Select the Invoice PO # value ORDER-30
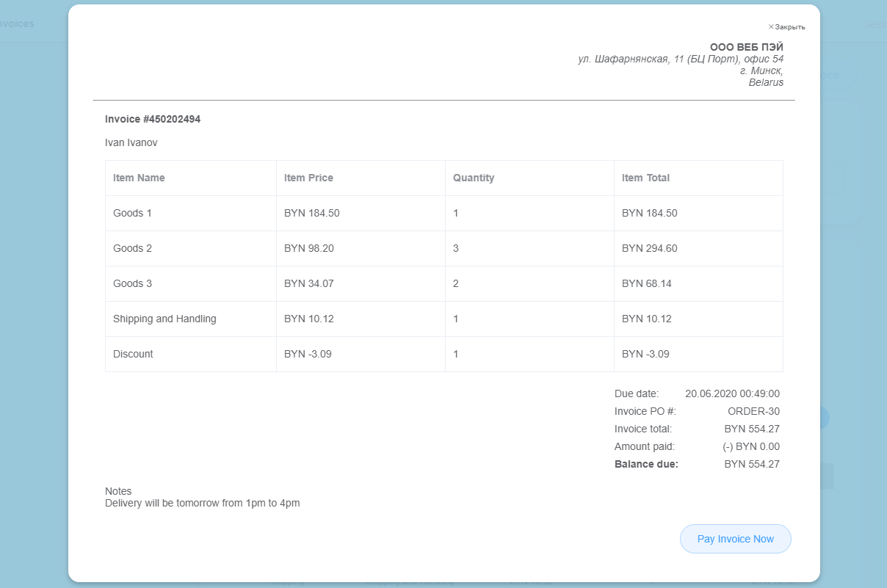The width and height of the screenshot is (887, 588). pyautogui.click(x=753, y=411)
